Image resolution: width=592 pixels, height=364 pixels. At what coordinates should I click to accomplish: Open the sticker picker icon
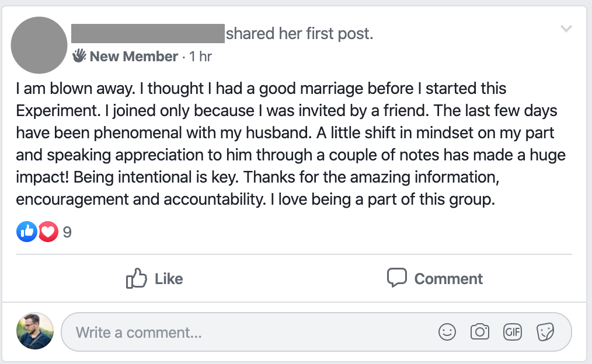(545, 332)
